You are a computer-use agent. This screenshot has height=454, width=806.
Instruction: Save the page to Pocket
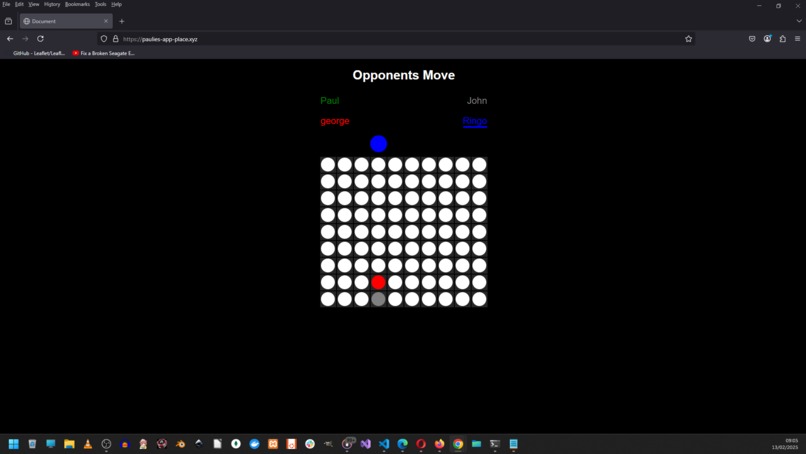752,39
